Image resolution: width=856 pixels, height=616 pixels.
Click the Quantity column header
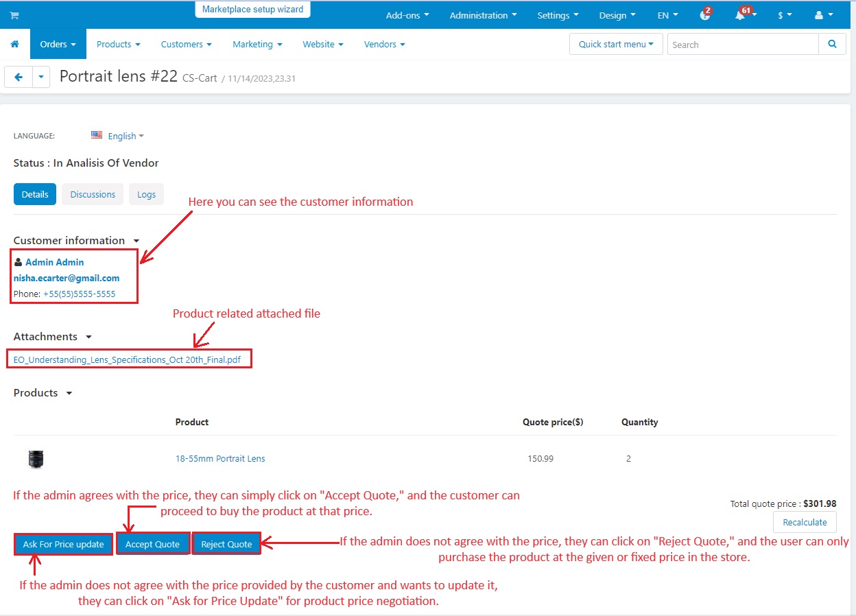tap(639, 422)
